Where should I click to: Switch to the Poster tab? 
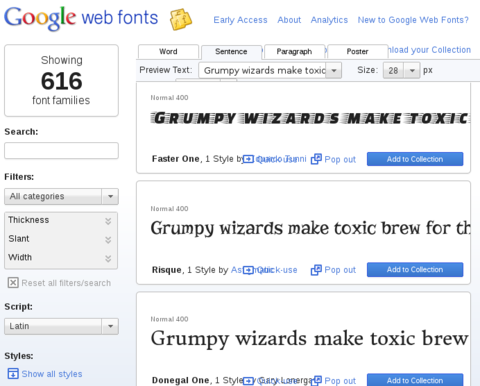coord(357,52)
